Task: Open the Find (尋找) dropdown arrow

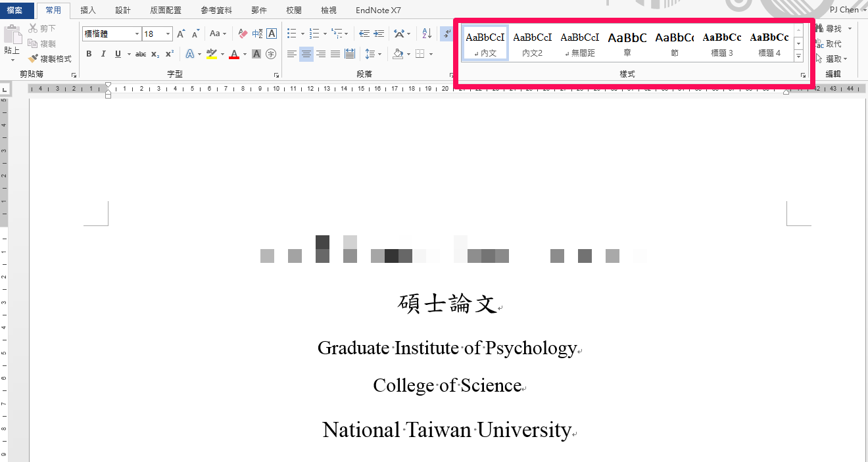Action: (850, 28)
